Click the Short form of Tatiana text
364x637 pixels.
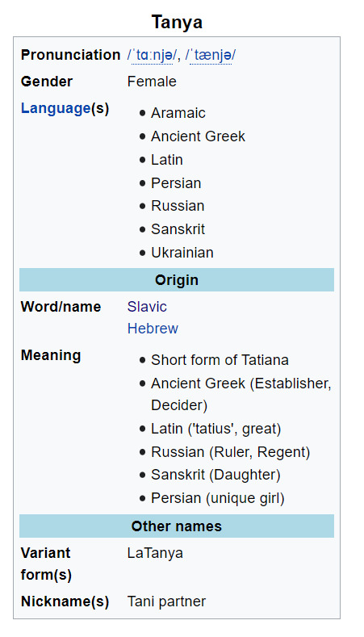[x=220, y=360]
